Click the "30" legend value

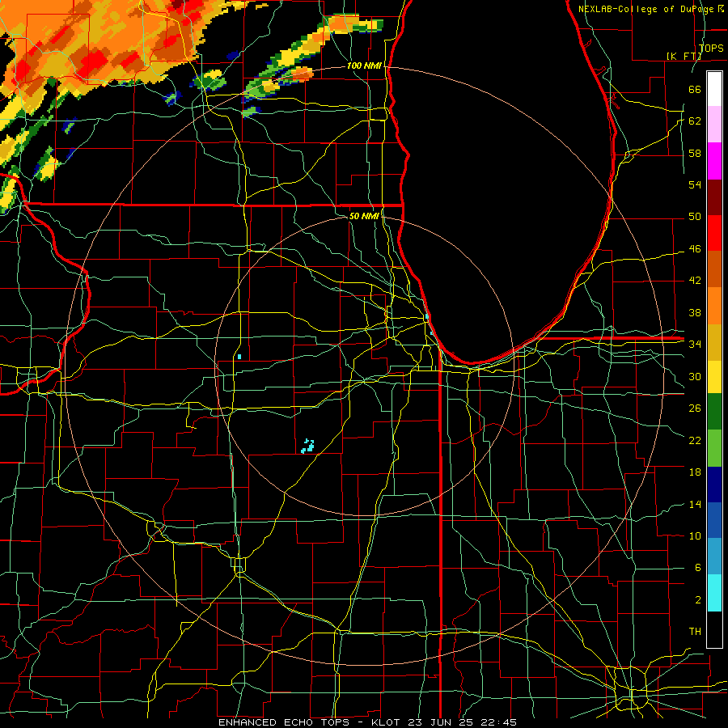pyautogui.click(x=695, y=376)
